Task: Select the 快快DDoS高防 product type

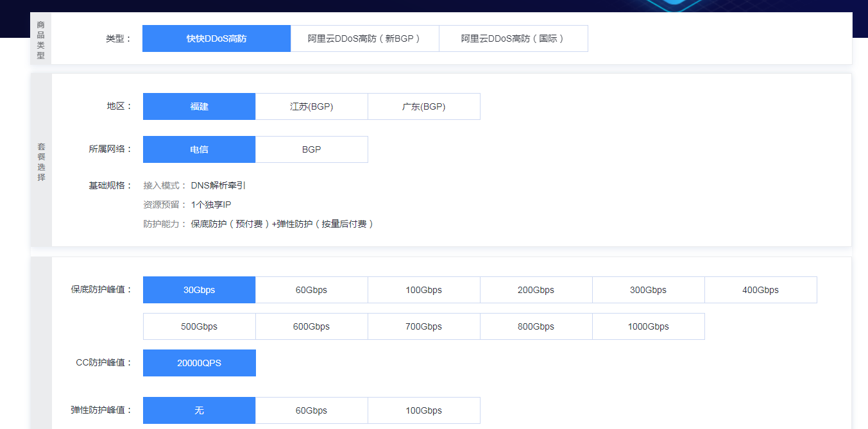Action: pos(217,38)
